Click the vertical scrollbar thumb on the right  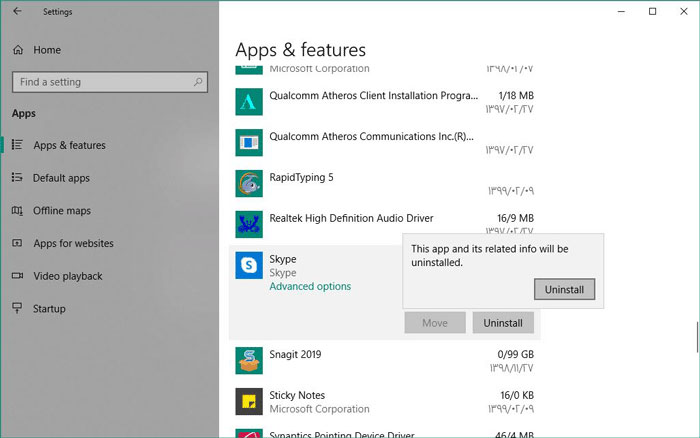[x=697, y=337]
